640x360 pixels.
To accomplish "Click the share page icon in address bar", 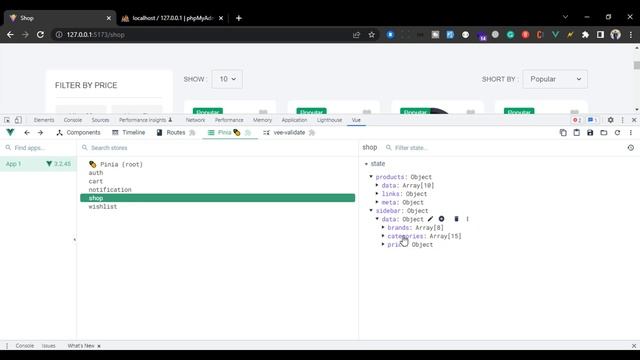I will 356,35.
